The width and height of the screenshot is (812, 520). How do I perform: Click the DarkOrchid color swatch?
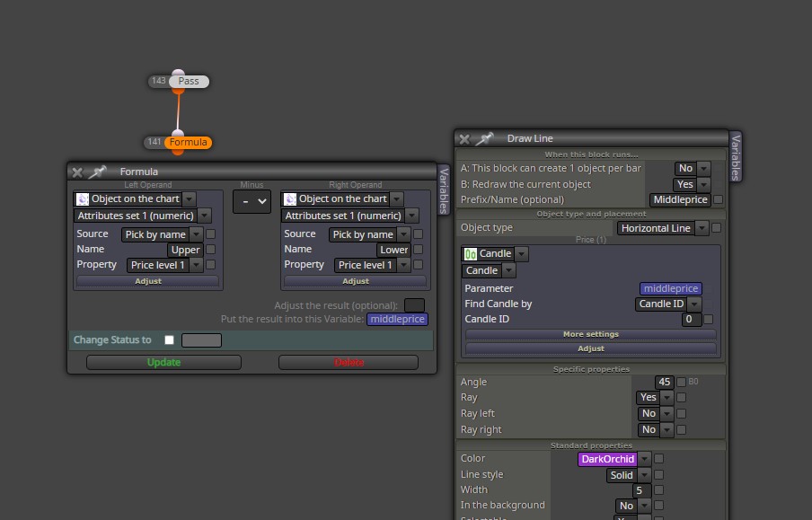point(607,460)
